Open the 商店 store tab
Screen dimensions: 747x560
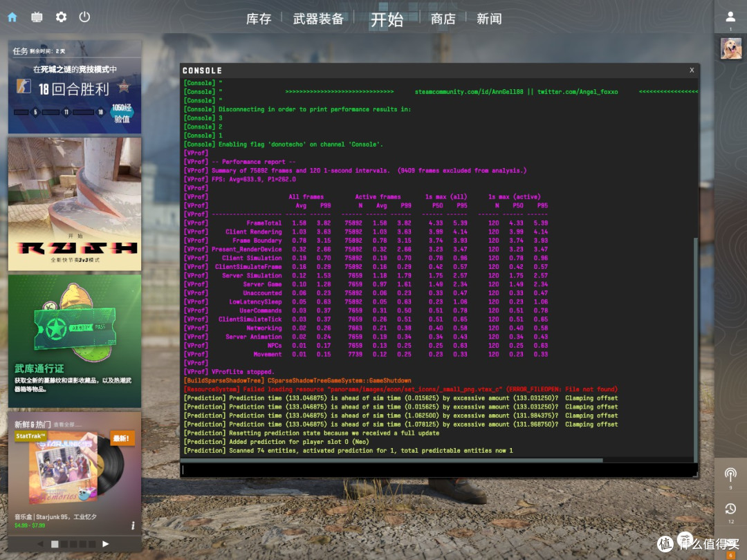pyautogui.click(x=443, y=19)
